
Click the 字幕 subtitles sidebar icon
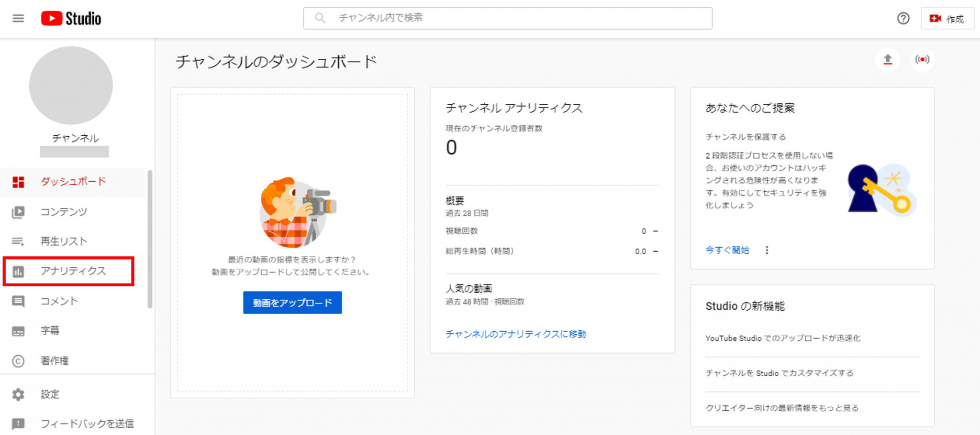(18, 331)
